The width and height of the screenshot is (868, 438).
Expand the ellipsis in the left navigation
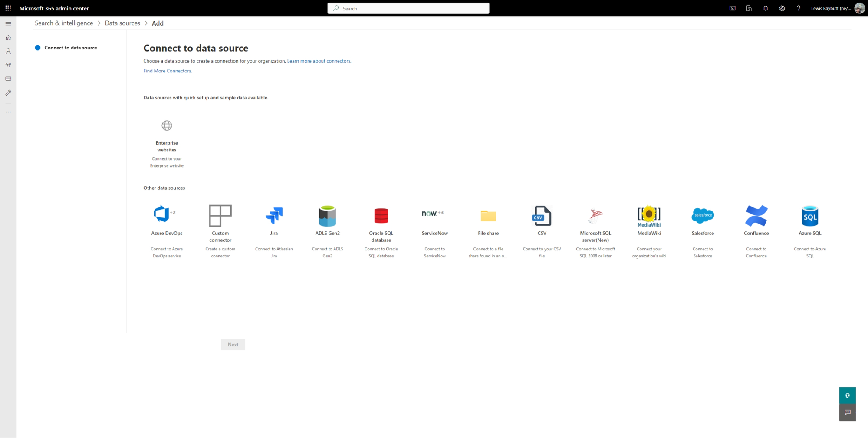tap(8, 112)
